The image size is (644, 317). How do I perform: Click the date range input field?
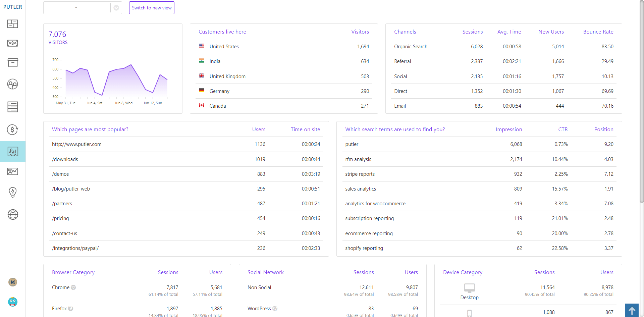click(x=76, y=8)
